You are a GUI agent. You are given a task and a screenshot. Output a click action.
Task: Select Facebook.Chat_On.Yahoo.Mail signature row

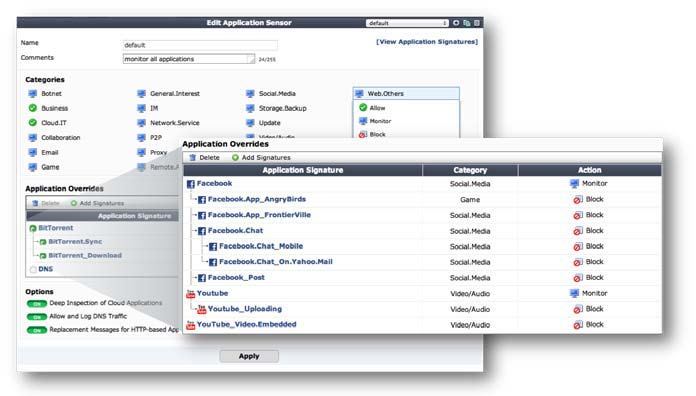(x=422, y=262)
